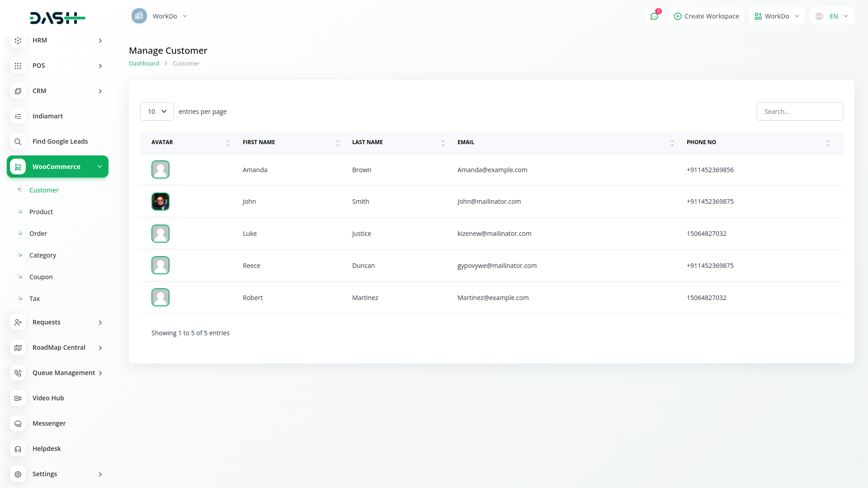Click the CRM sidebar icon

(x=18, y=91)
